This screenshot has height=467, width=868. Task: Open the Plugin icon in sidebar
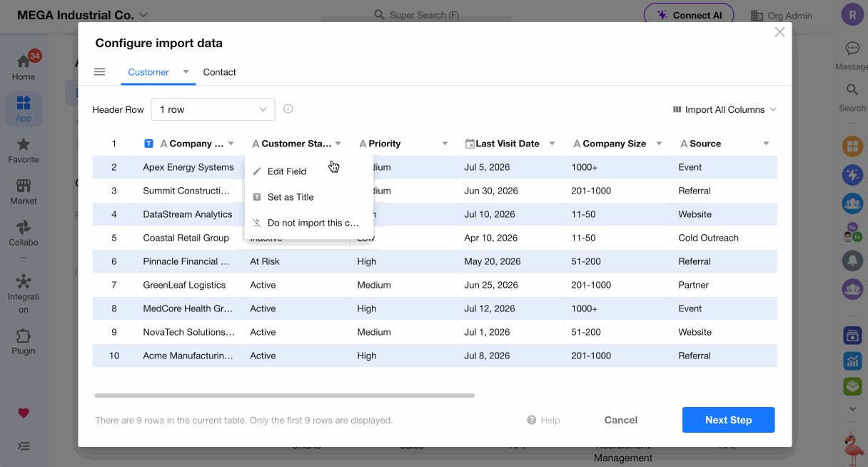click(24, 336)
